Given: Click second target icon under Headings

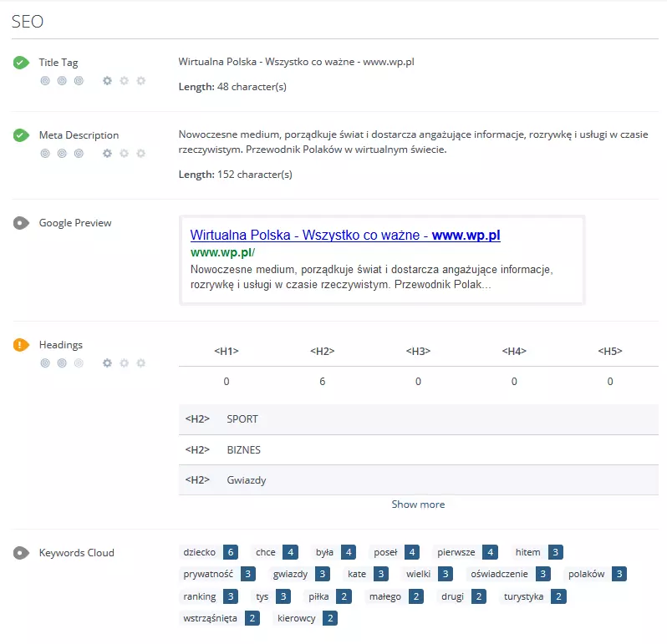Looking at the screenshot, I should (x=62, y=363).
